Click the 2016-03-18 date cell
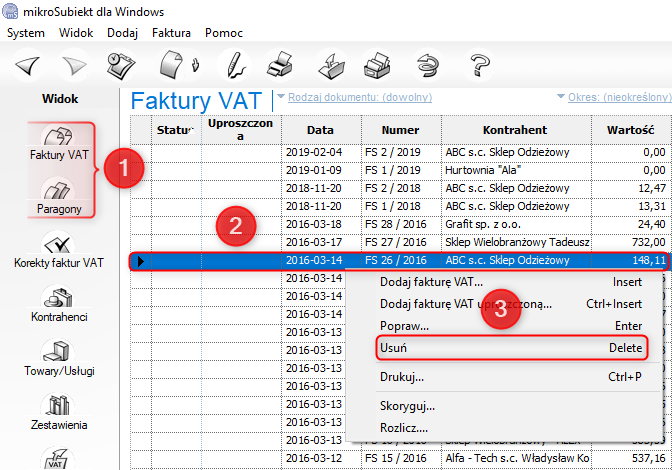Image resolution: width=672 pixels, height=470 pixels. point(321,224)
